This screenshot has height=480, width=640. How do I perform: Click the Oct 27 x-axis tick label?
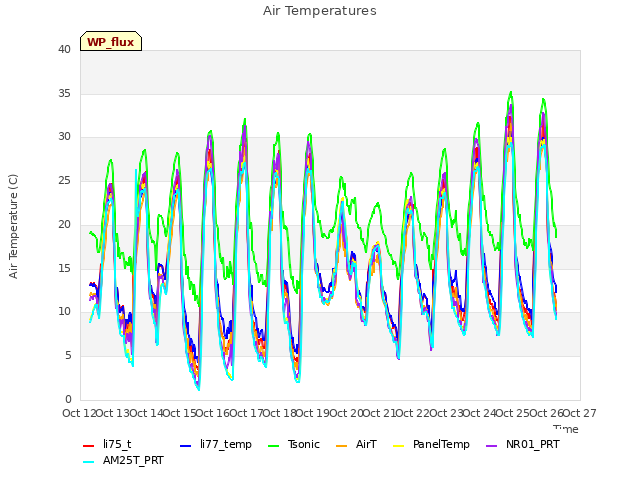click(579, 413)
